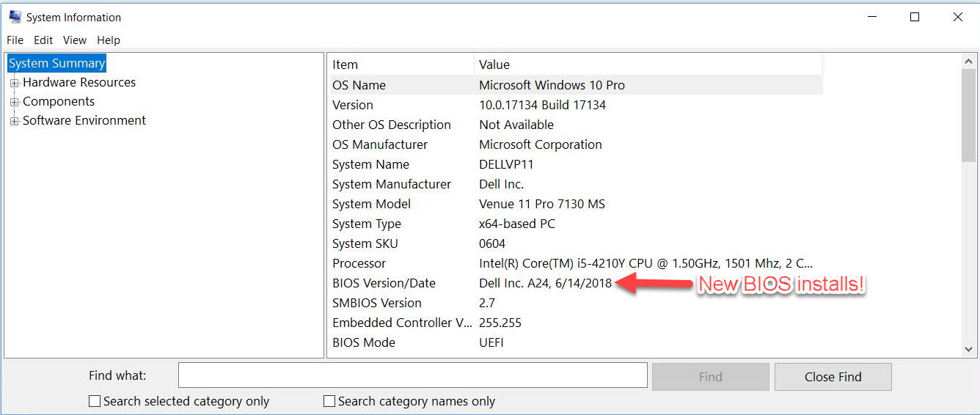The height and width of the screenshot is (415, 980).
Task: Open the View menu
Action: [x=75, y=40]
